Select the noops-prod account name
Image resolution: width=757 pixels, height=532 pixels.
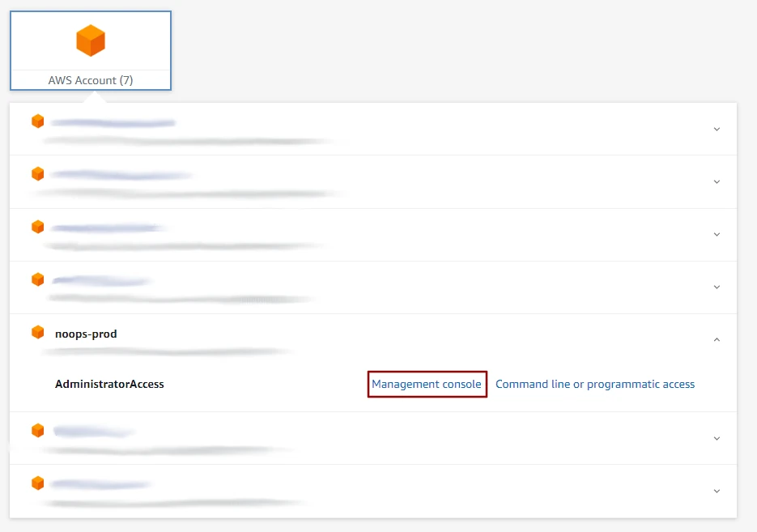click(x=86, y=334)
